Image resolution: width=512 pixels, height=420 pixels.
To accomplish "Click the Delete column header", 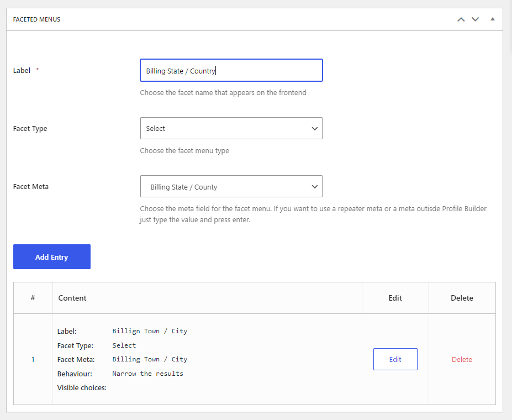I will click(462, 298).
